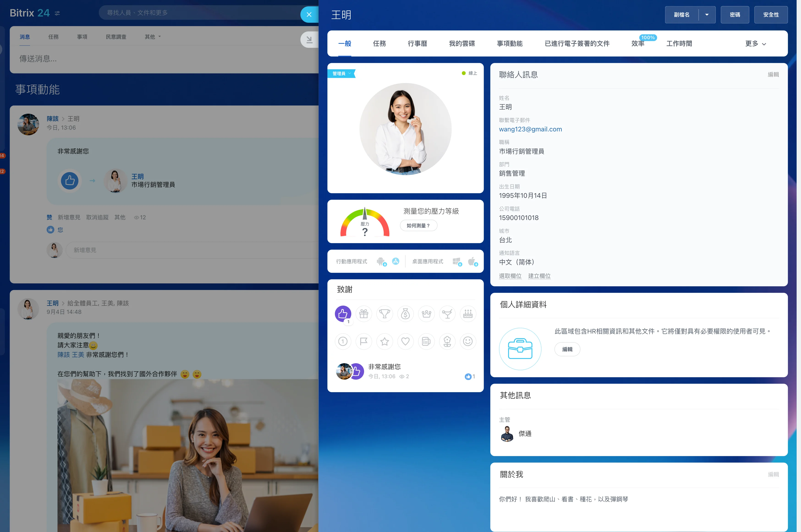Viewport: 801px width, 532px height.
Task: Award the money bag badge
Action: click(405, 314)
